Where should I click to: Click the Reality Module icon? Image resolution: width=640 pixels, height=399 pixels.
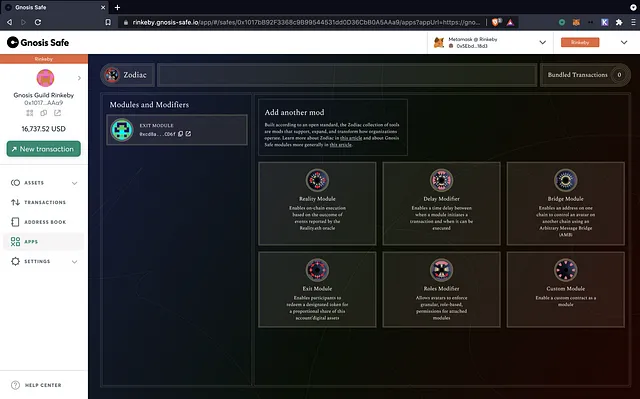[317, 180]
